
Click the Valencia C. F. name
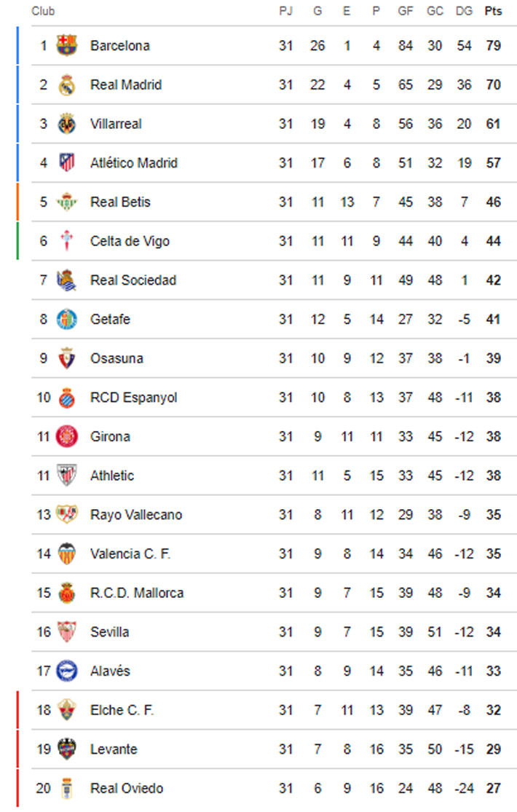tap(130, 553)
